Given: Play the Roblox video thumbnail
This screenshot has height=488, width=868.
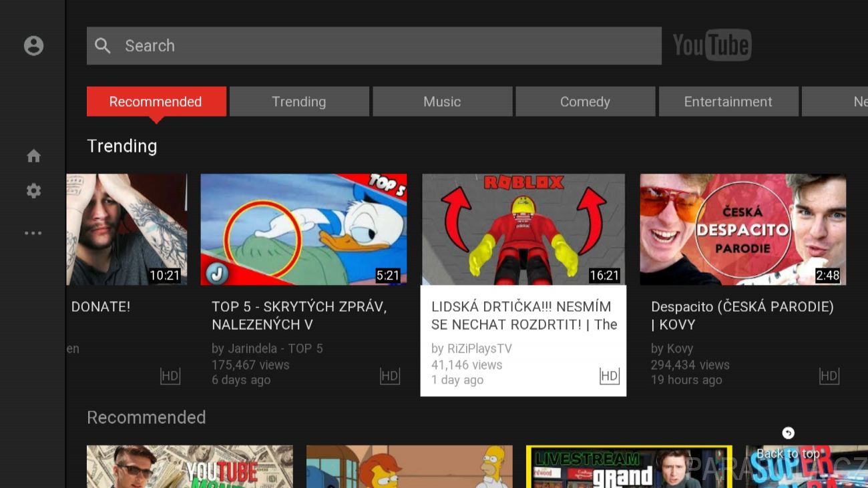Looking at the screenshot, I should pos(523,230).
